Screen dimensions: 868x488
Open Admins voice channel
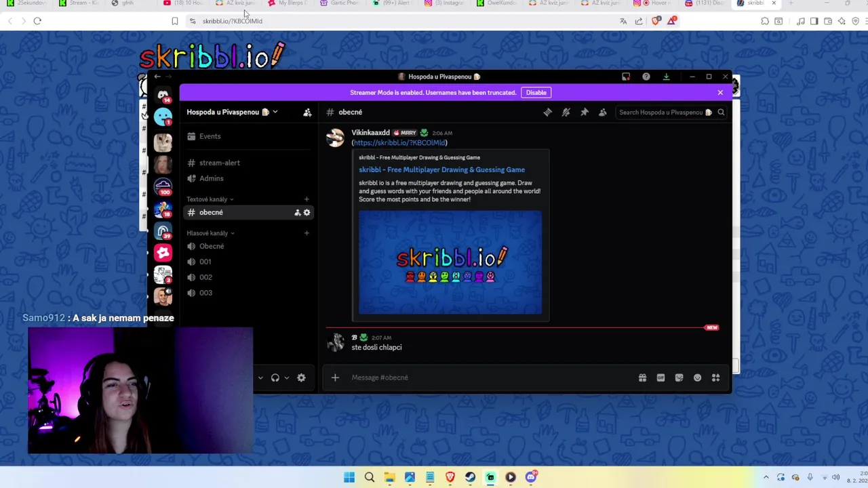pyautogui.click(x=248, y=178)
